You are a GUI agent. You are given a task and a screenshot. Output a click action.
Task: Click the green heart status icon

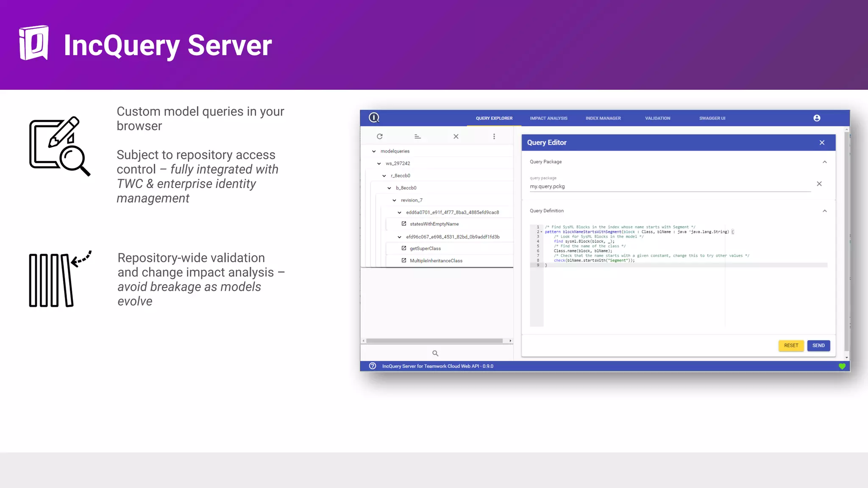pos(842,366)
